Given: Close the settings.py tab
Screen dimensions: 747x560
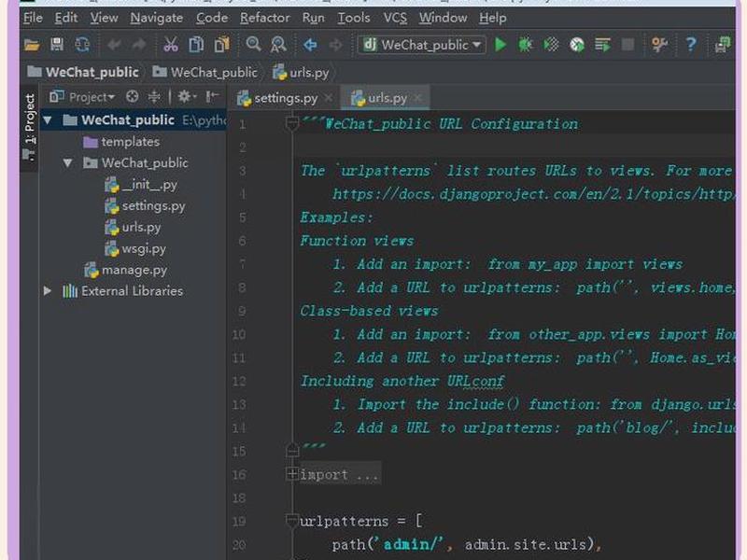Looking at the screenshot, I should tap(329, 98).
